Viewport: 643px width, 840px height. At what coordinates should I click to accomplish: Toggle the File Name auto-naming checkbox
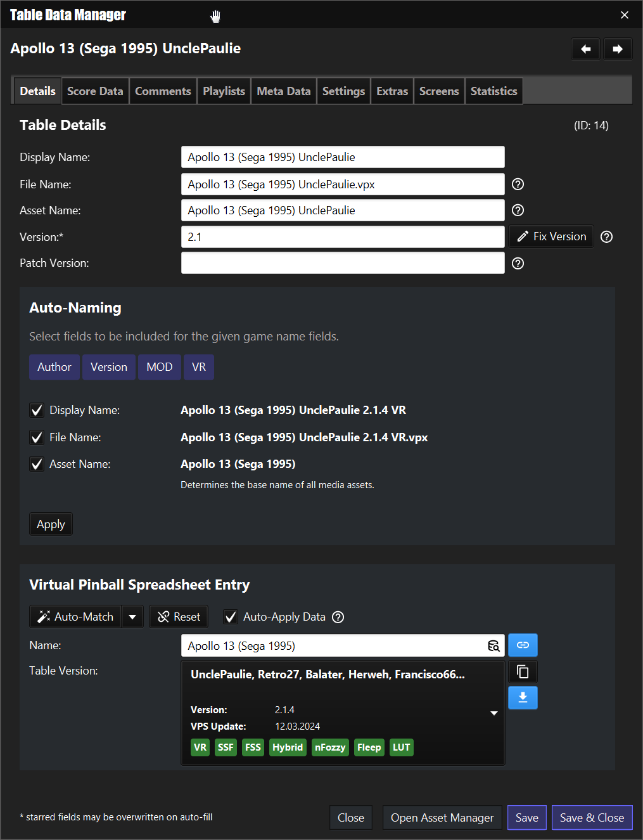37,437
